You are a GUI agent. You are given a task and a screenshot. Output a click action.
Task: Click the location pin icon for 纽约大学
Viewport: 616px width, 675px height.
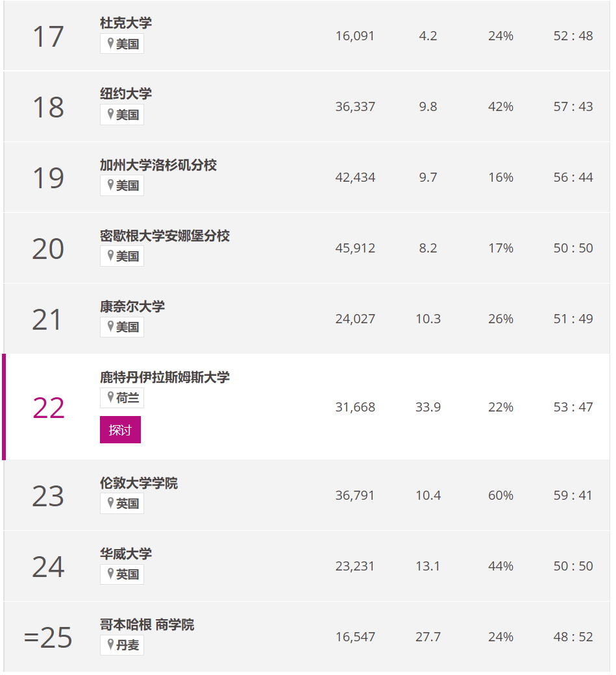(110, 114)
